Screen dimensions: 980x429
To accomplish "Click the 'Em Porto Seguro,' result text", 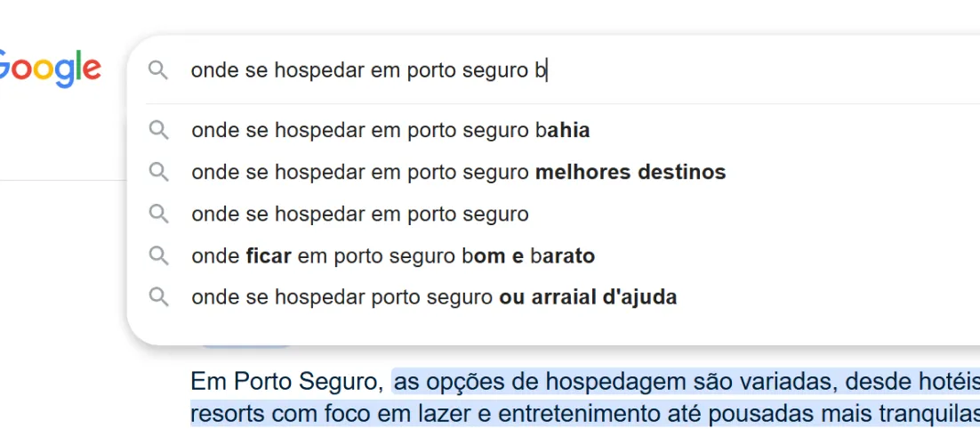I will click(287, 381).
